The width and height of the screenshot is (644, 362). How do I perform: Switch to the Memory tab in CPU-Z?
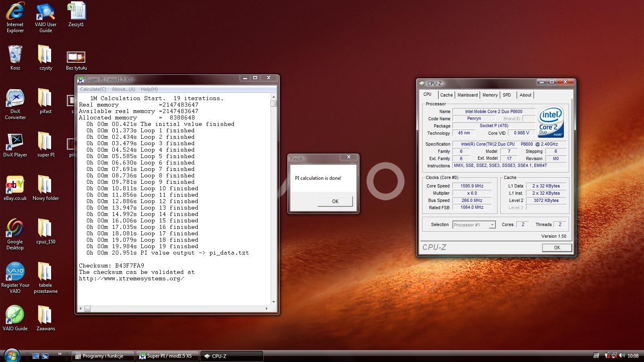click(x=490, y=95)
